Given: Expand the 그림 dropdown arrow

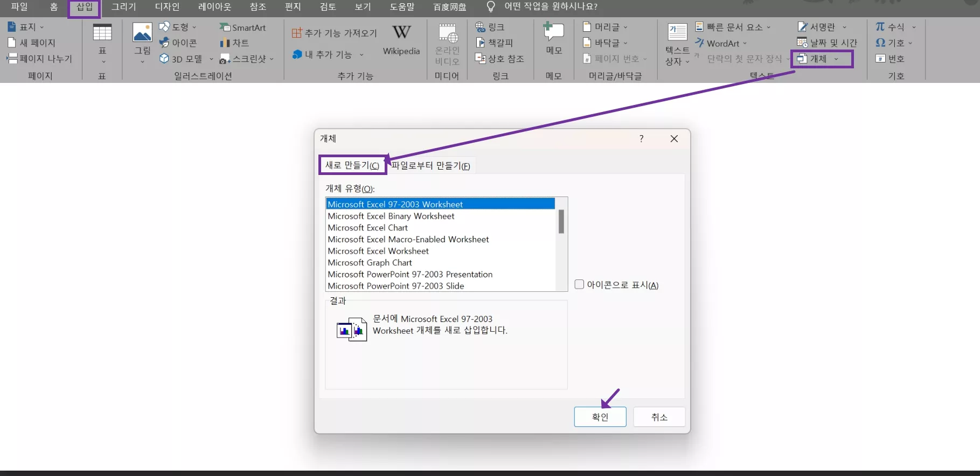Looking at the screenshot, I should click(142, 62).
